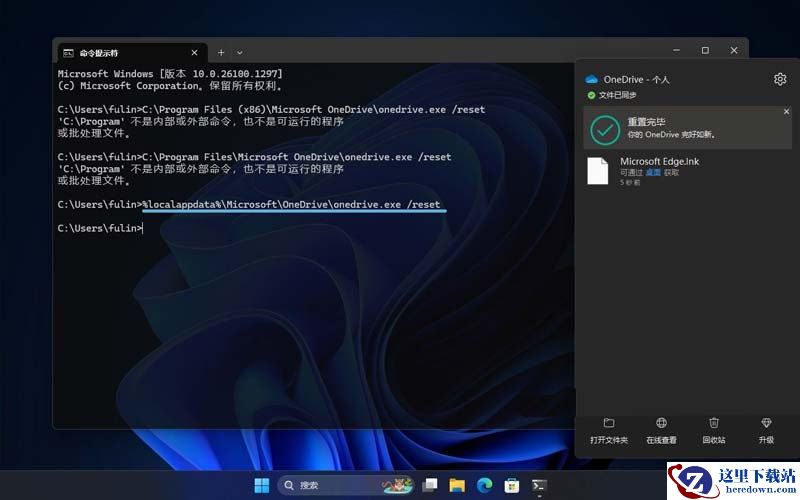The image size is (800, 500).
Task: Open Task View on the taskbar
Action: 430,485
